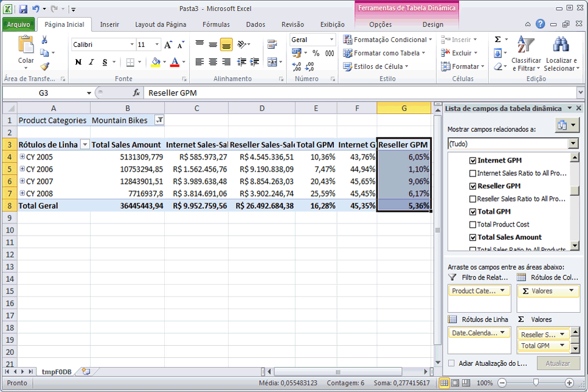
Task: Click the italic I formatting icon
Action: click(x=91, y=62)
